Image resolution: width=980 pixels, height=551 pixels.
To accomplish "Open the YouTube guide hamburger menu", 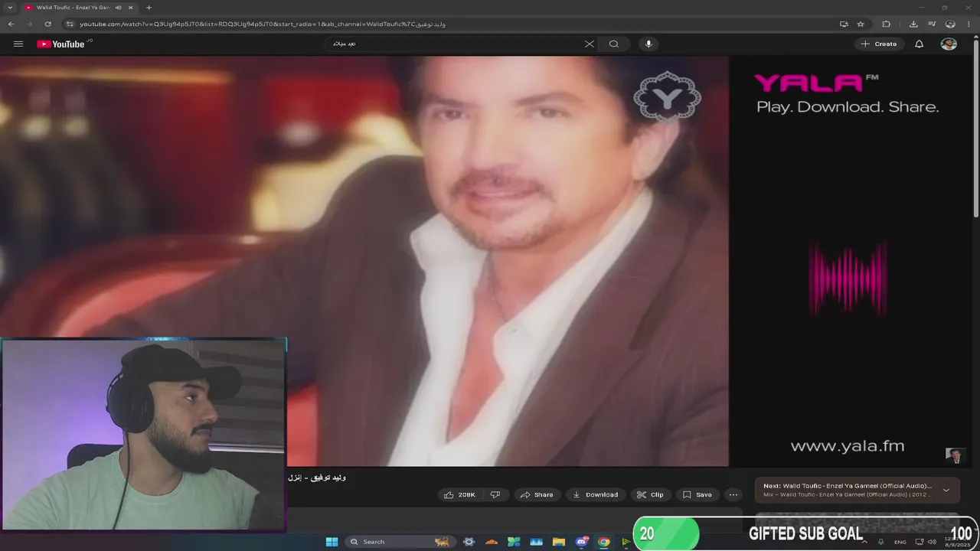I will (x=18, y=44).
